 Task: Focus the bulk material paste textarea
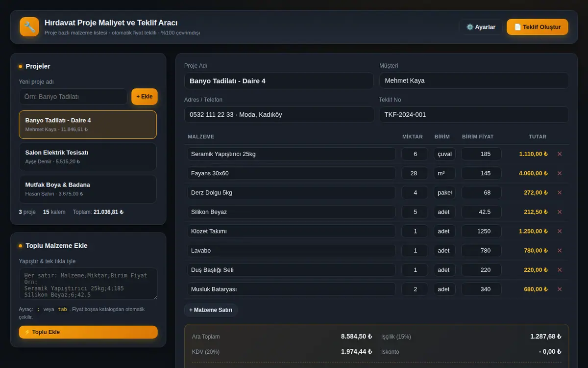pyautogui.click(x=88, y=284)
